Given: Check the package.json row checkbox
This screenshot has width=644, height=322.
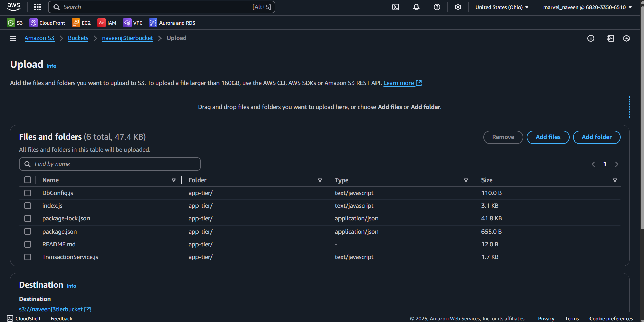Looking at the screenshot, I should [x=28, y=231].
